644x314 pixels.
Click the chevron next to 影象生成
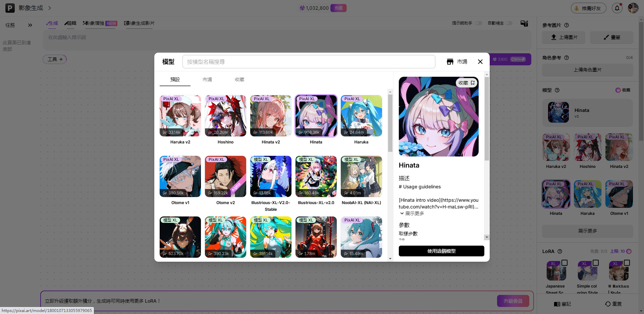tap(50, 8)
